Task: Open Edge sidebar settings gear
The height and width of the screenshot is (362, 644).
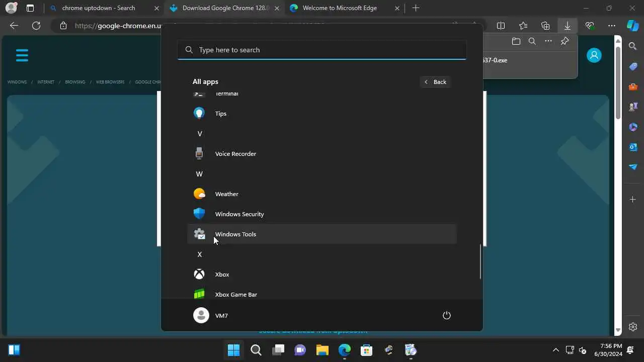Action: pyautogui.click(x=633, y=327)
